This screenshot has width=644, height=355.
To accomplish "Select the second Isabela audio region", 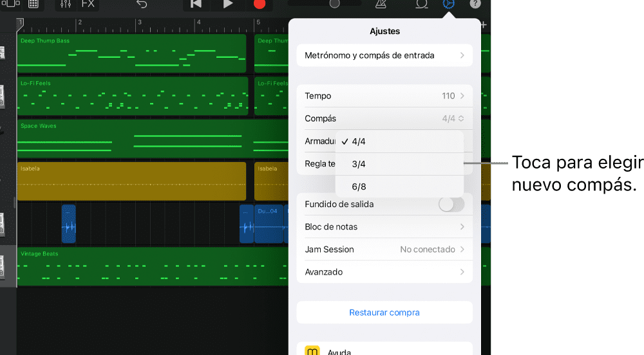I will click(272, 181).
